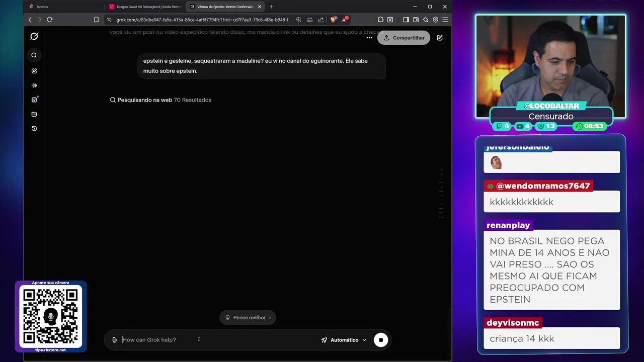This screenshot has width=644, height=362.
Task: Click the emoji in jefersonbaleio's message
Action: pyautogui.click(x=496, y=162)
